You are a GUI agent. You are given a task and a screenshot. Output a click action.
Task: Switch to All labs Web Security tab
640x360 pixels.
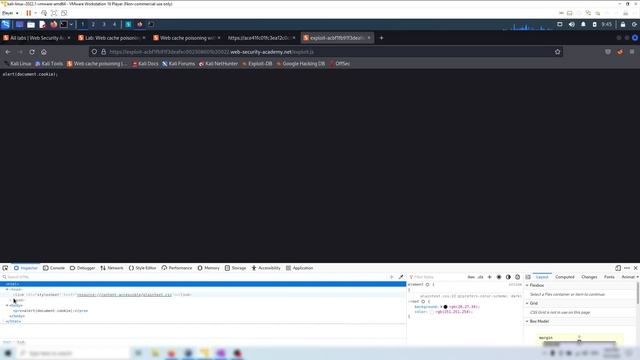pyautogui.click(x=37, y=38)
